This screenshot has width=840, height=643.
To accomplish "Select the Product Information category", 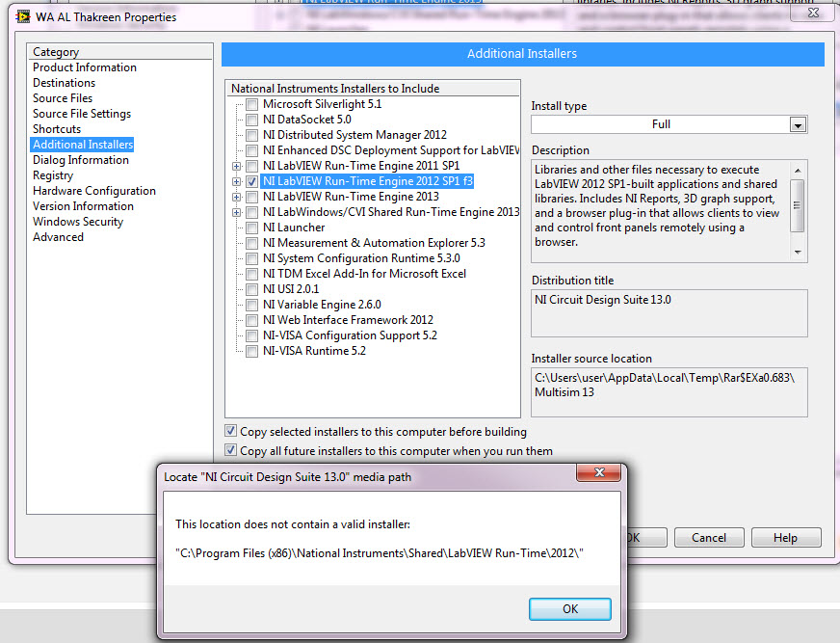I will click(85, 67).
